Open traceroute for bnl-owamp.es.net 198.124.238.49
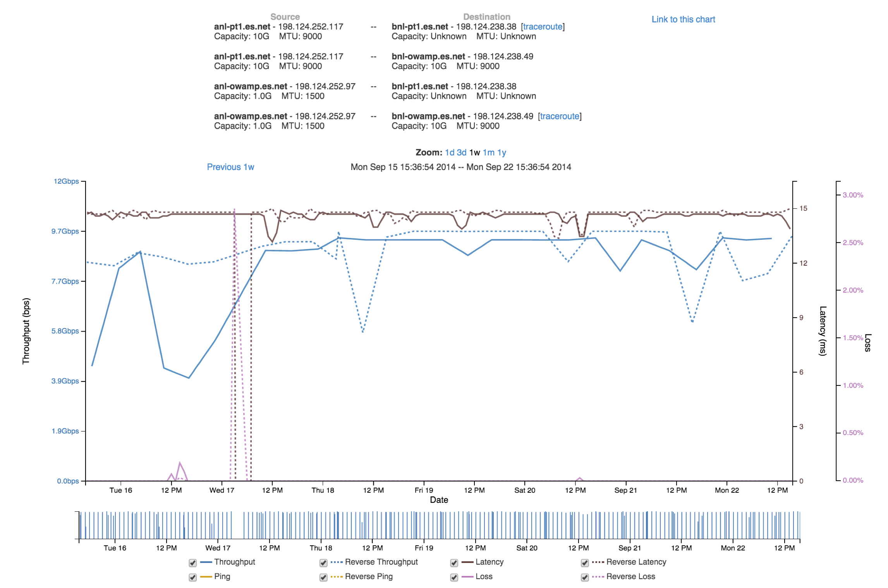This screenshot has height=588, width=888. [560, 116]
